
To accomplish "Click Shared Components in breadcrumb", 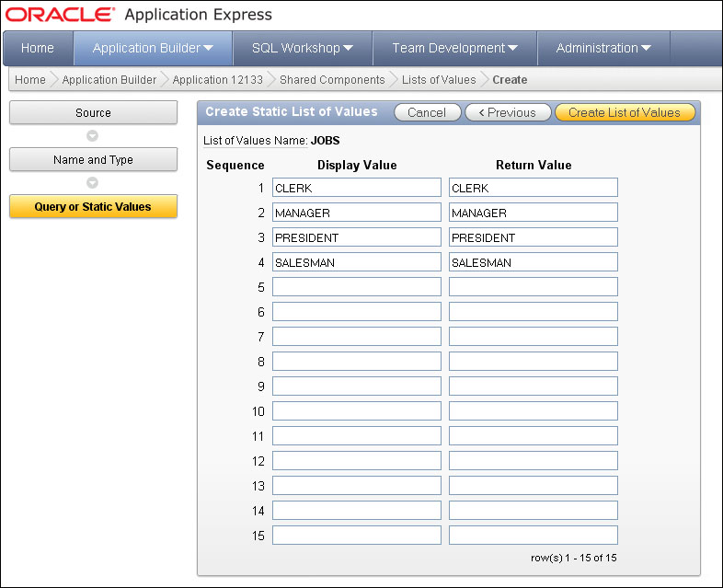I will point(332,80).
